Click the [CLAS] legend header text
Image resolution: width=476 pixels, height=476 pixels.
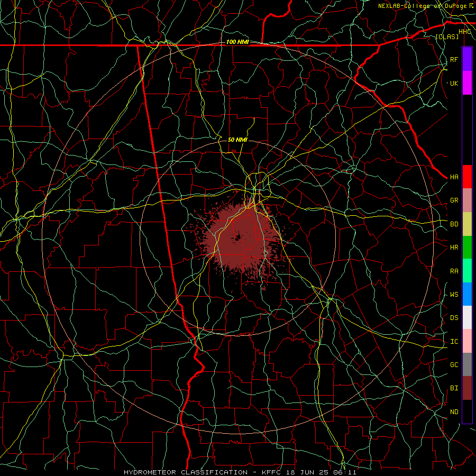pyautogui.click(x=447, y=37)
